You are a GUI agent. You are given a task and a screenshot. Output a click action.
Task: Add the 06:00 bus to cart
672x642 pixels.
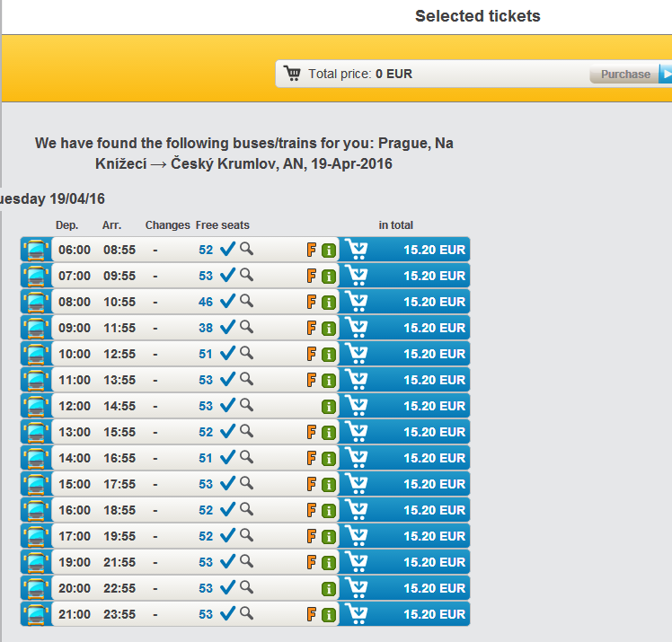(357, 250)
